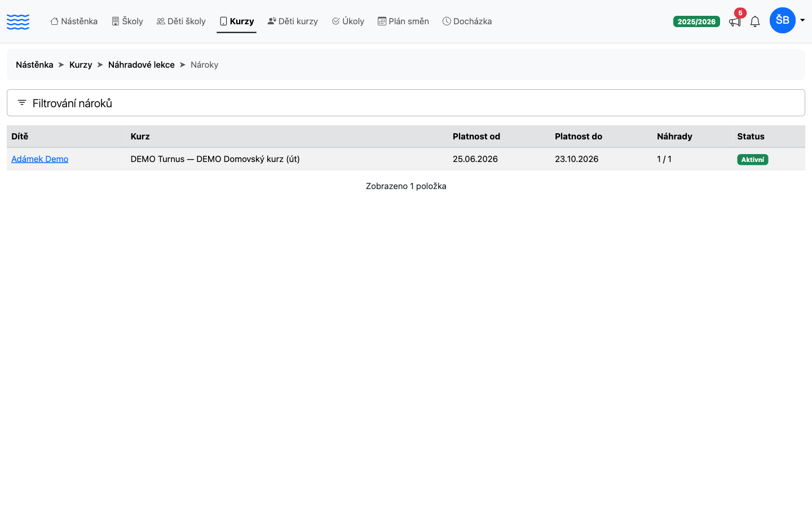Image resolution: width=812 pixels, height=508 pixels.
Task: Click the Aktivní status badge
Action: [x=753, y=160]
